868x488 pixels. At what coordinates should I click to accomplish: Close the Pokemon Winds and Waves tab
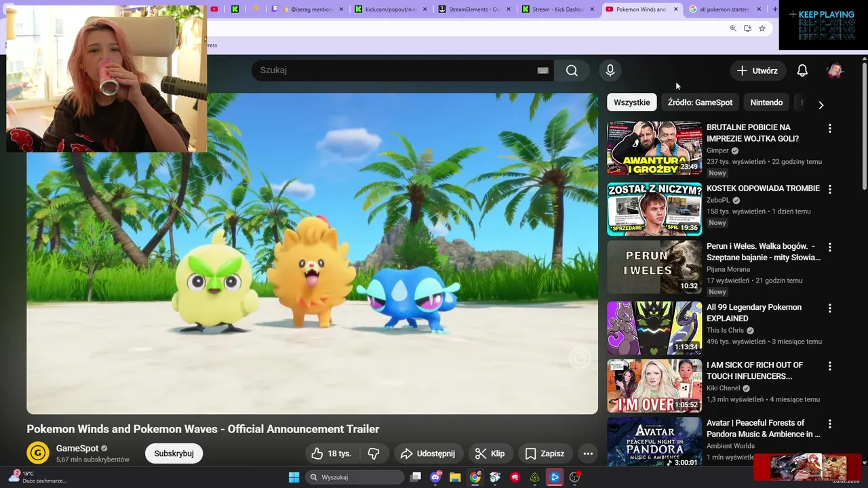coord(675,9)
